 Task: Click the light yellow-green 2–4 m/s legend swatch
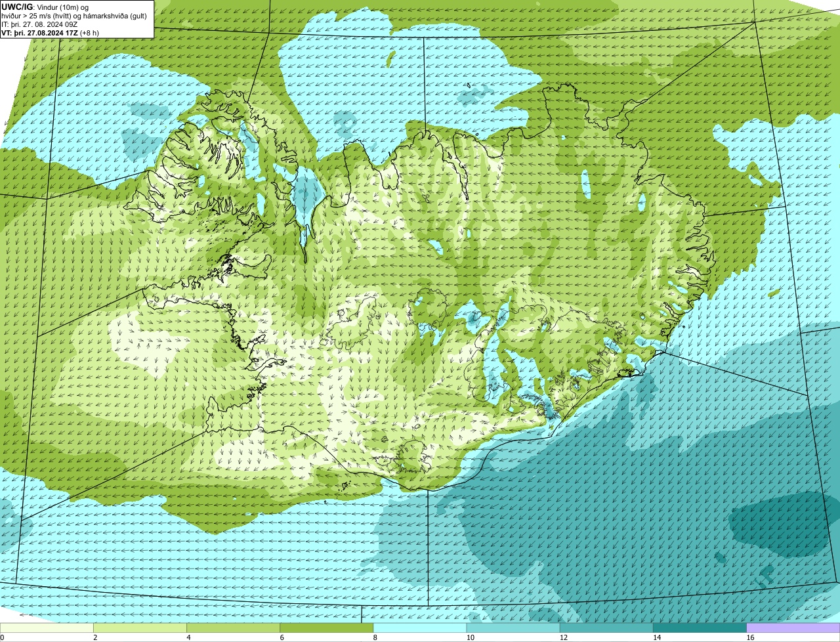click(140, 628)
